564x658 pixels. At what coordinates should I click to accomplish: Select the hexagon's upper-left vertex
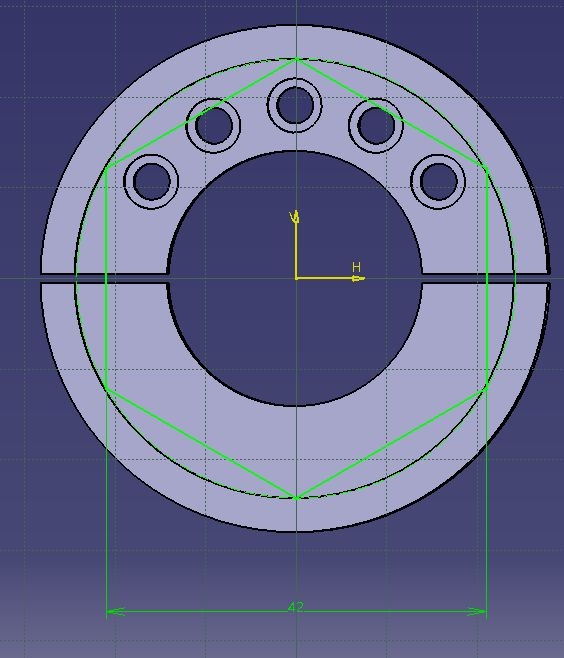tap(107, 168)
